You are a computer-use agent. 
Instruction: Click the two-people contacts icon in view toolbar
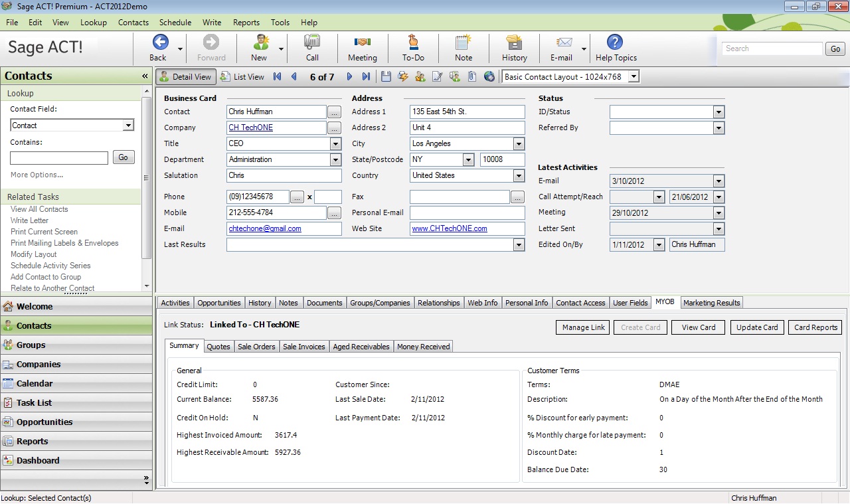(420, 76)
